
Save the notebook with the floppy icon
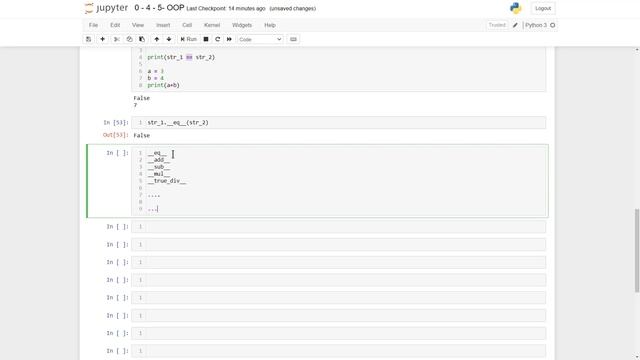[x=89, y=39]
